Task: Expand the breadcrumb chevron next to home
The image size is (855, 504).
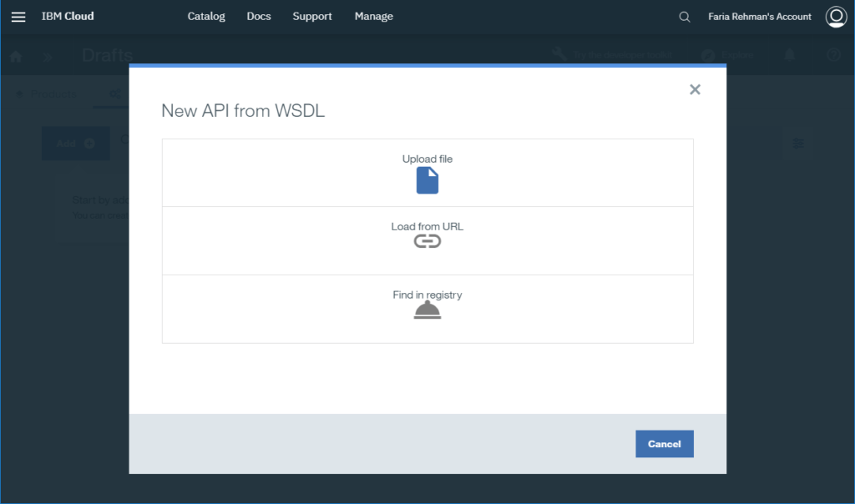Action: tap(46, 58)
